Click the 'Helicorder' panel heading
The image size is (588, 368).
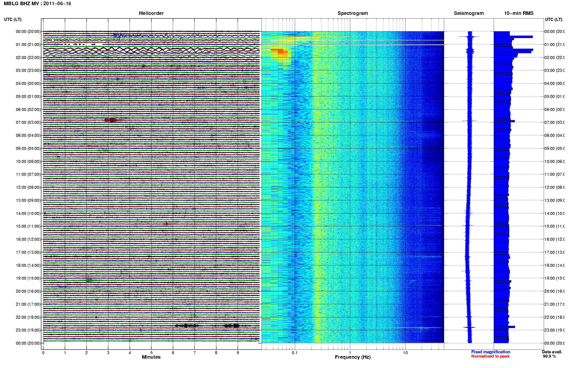pos(151,13)
